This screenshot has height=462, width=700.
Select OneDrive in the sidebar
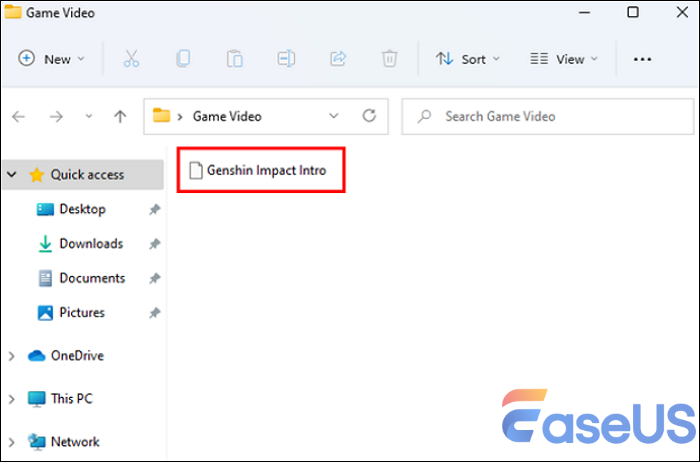(66, 356)
